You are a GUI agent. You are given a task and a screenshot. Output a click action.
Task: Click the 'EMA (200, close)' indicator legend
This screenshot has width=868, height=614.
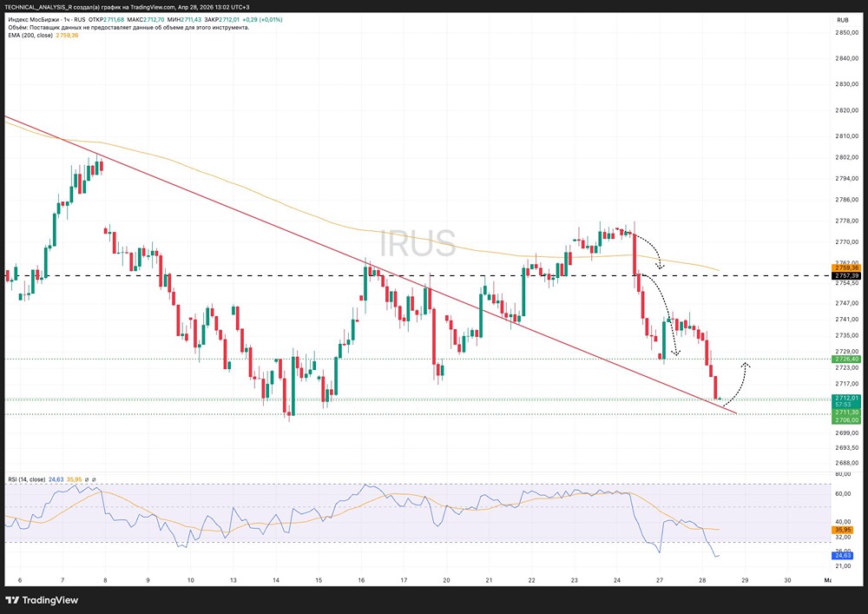30,36
